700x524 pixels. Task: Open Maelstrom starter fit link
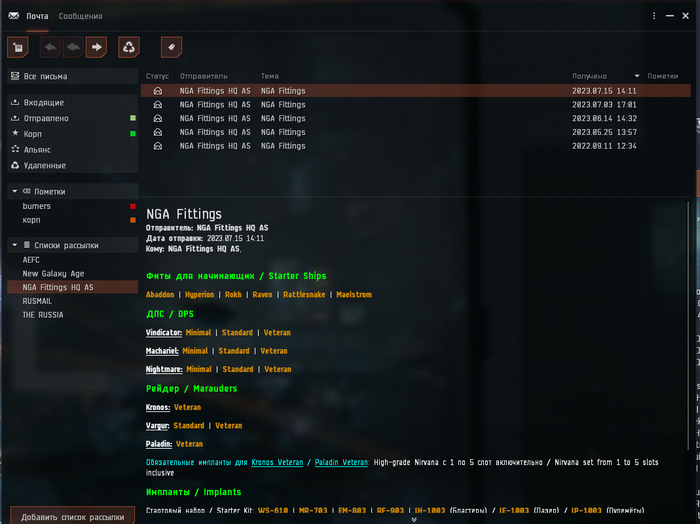pyautogui.click(x=354, y=295)
